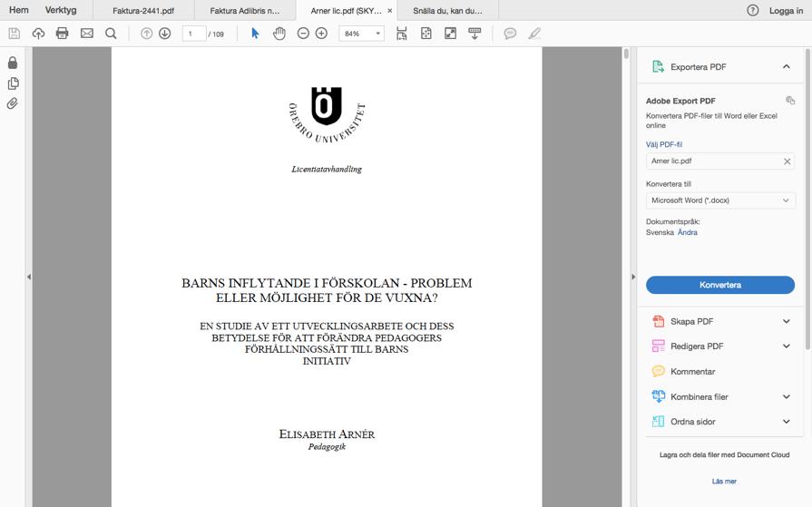
Task: Close the Arner lic.pdf tab
Action: pyautogui.click(x=390, y=10)
